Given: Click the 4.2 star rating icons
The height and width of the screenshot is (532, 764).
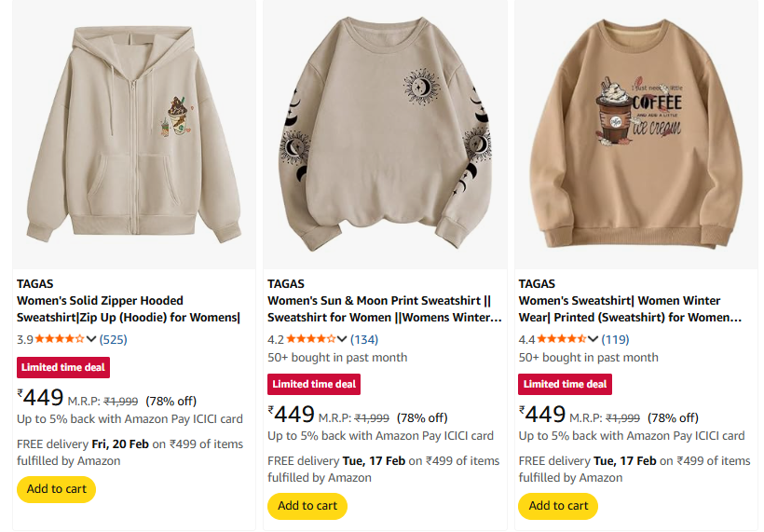Looking at the screenshot, I should (311, 339).
